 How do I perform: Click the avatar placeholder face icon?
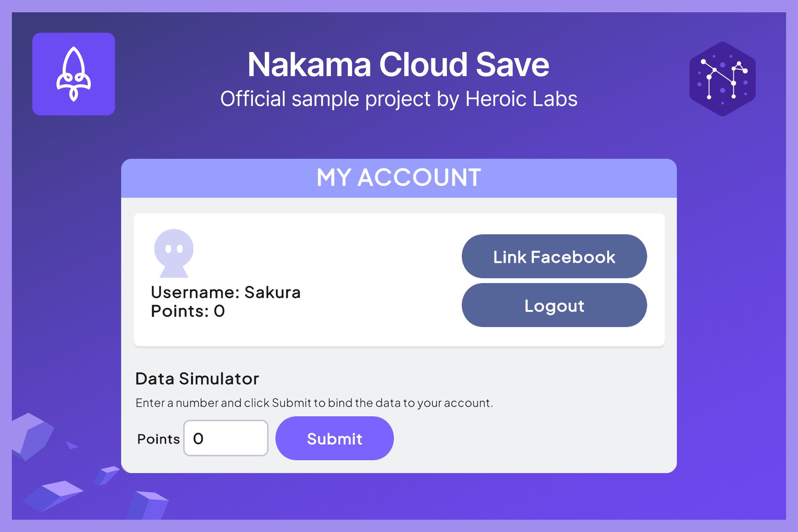174,253
